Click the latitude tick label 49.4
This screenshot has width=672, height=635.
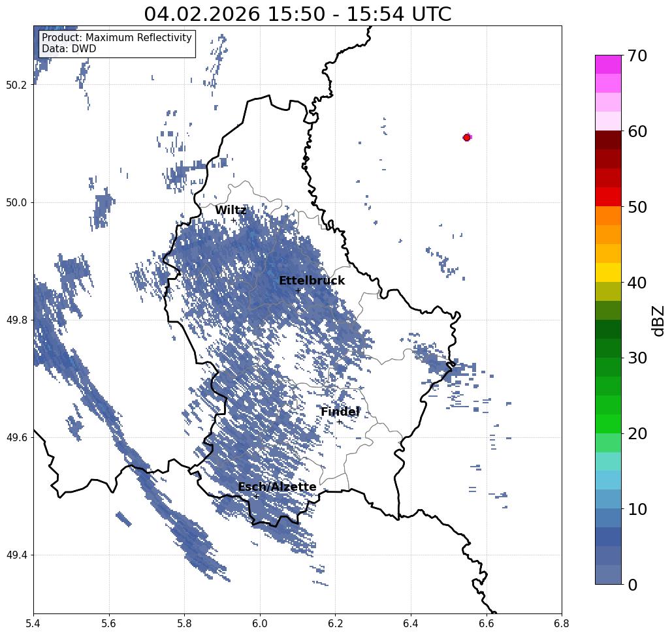16,555
